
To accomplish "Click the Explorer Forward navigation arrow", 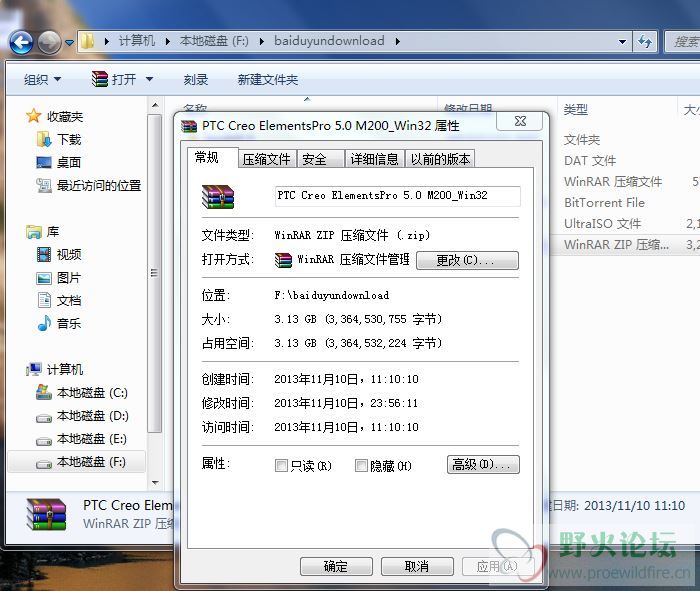I will 49,43.
